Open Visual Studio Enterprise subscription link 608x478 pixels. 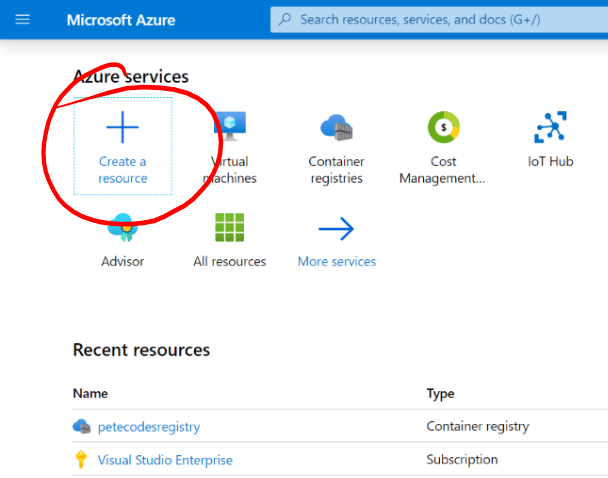165,460
